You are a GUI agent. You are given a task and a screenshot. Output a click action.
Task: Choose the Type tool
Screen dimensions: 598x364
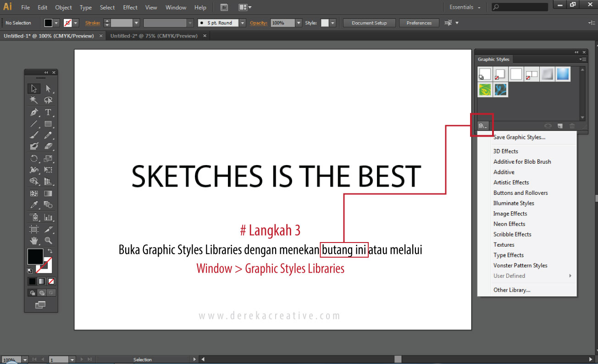pyautogui.click(x=48, y=112)
